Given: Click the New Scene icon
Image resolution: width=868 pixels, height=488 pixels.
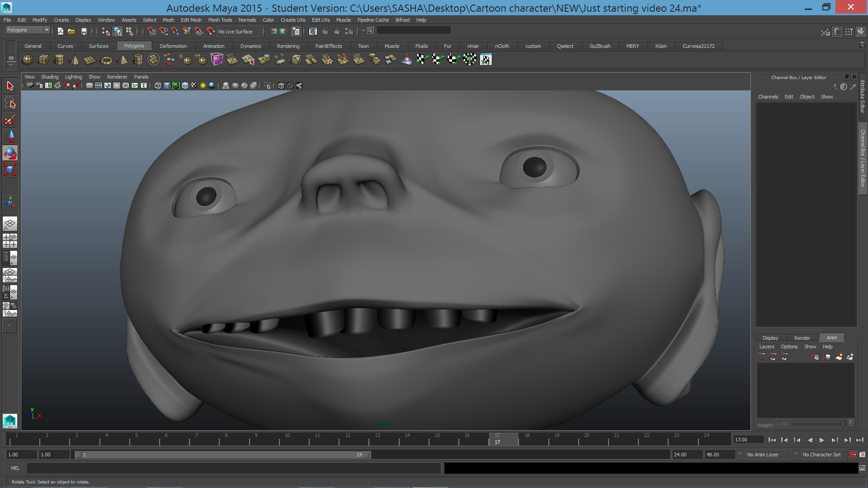Looking at the screenshot, I should 61,31.
